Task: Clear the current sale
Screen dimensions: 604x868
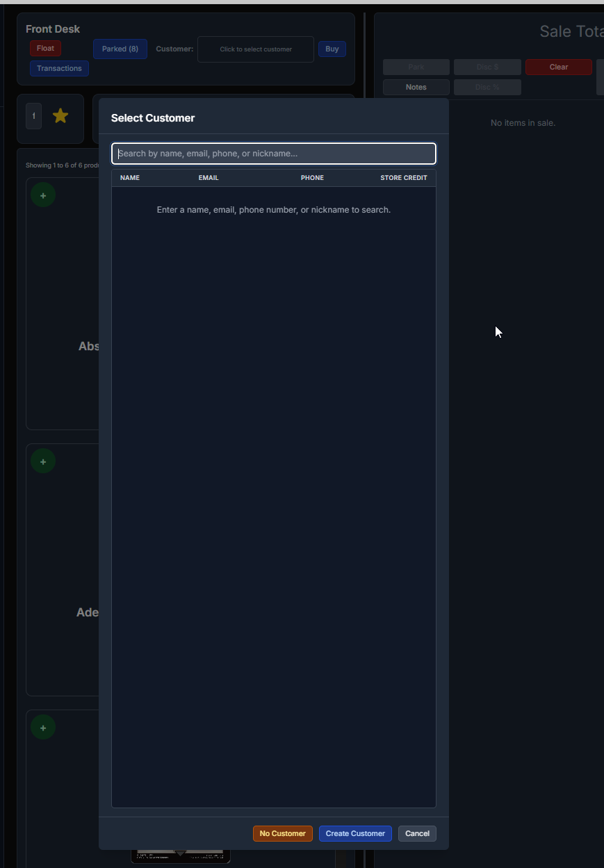Action: (x=559, y=67)
